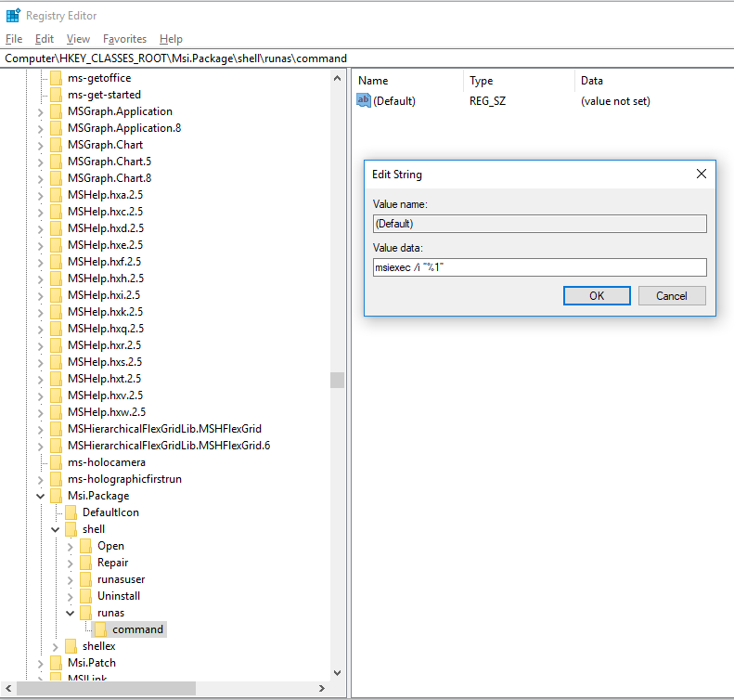Close the Edit String dialog with X
Image resolution: width=734 pixels, height=700 pixels.
pyautogui.click(x=702, y=174)
